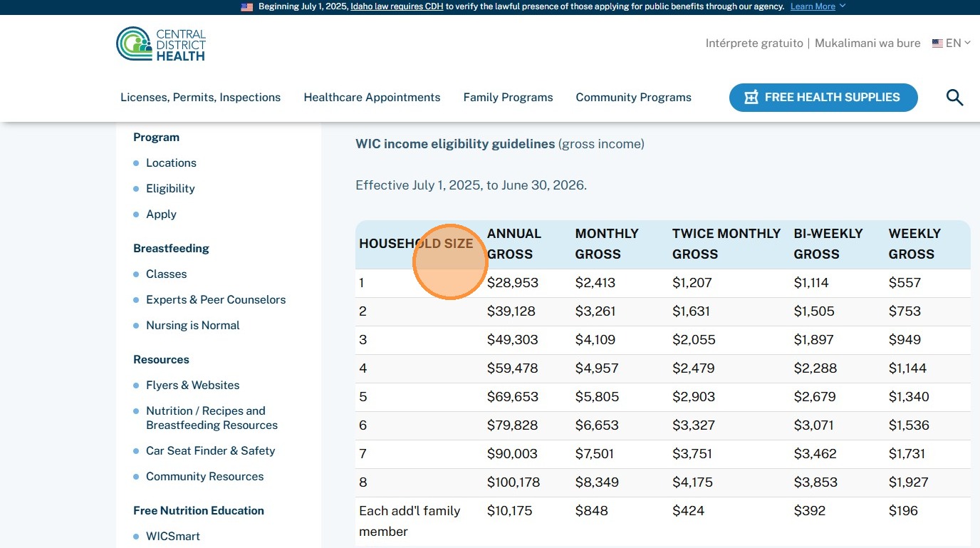Expand the Learn More banner chevron
The width and height of the screenshot is (980, 548).
[843, 6]
